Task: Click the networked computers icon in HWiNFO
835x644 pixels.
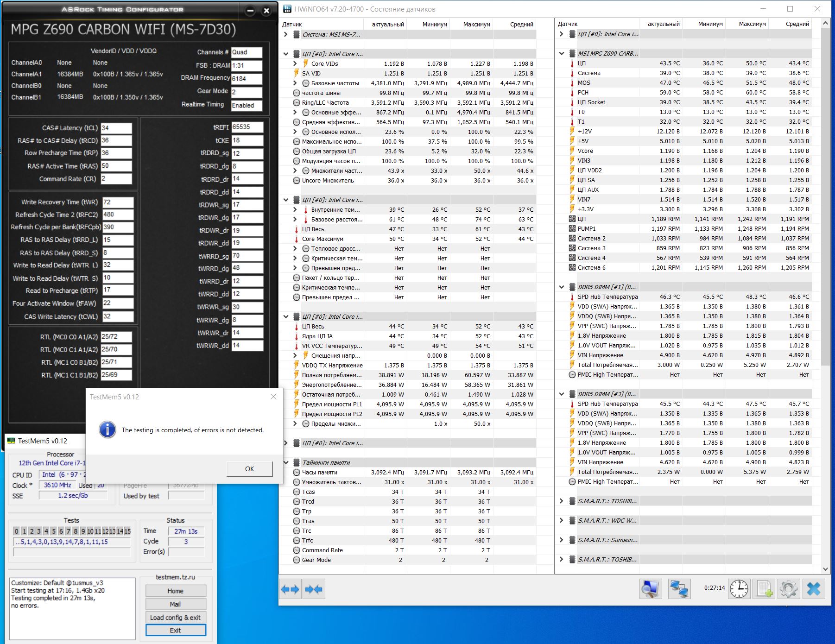Action: click(x=679, y=589)
